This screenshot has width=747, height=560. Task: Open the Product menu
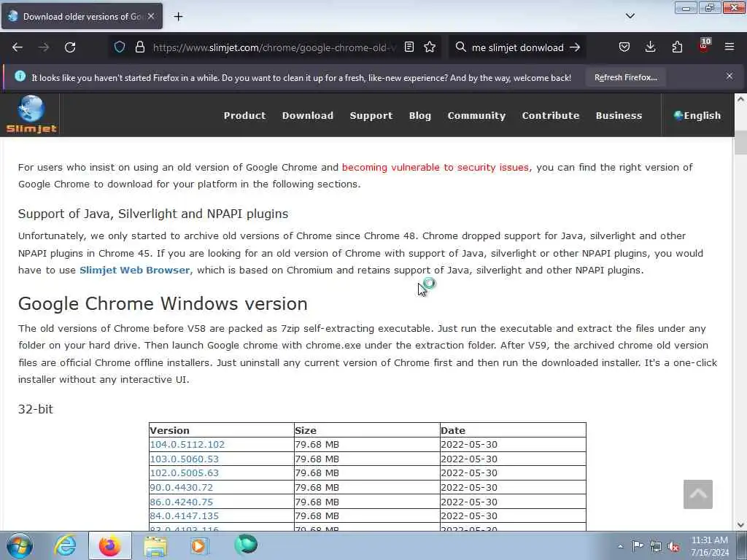pyautogui.click(x=245, y=116)
